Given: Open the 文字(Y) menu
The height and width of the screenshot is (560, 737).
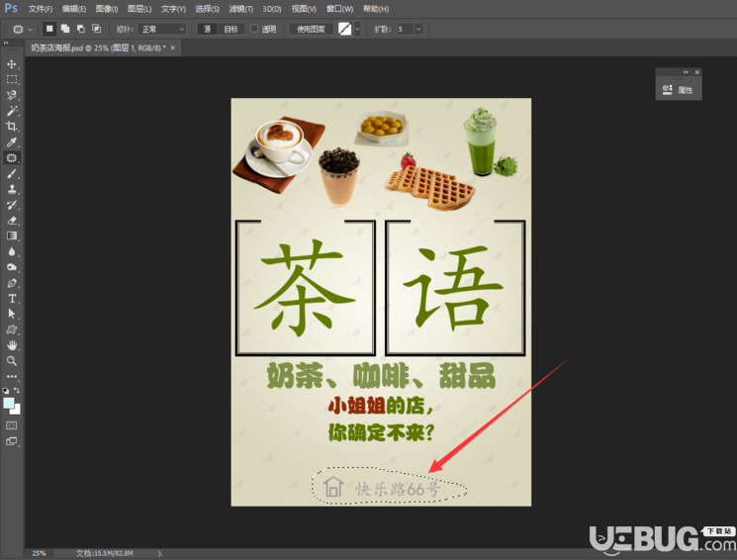Looking at the screenshot, I should coord(173,9).
